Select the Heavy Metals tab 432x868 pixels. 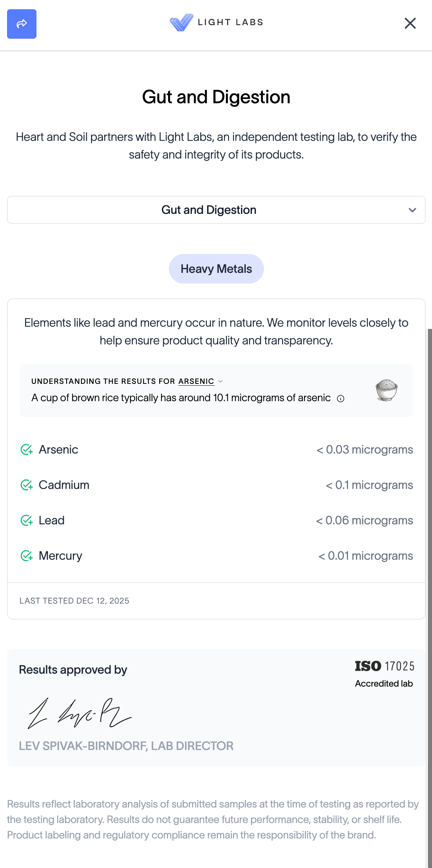tap(216, 269)
